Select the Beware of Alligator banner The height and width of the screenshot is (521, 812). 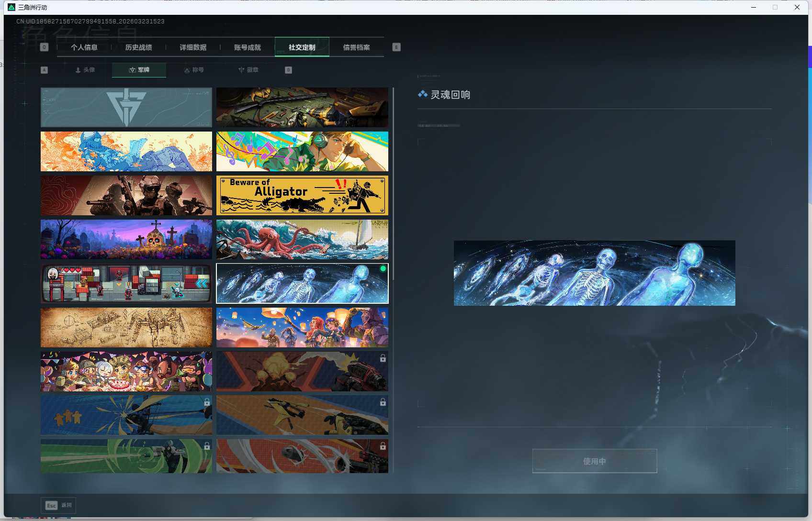tap(302, 195)
